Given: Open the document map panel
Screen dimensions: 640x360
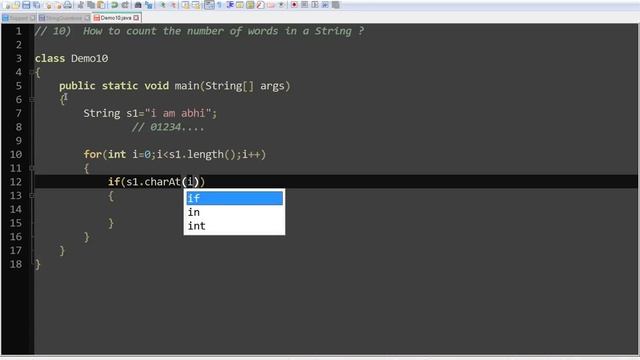Looking at the screenshot, I should (x=249, y=5).
